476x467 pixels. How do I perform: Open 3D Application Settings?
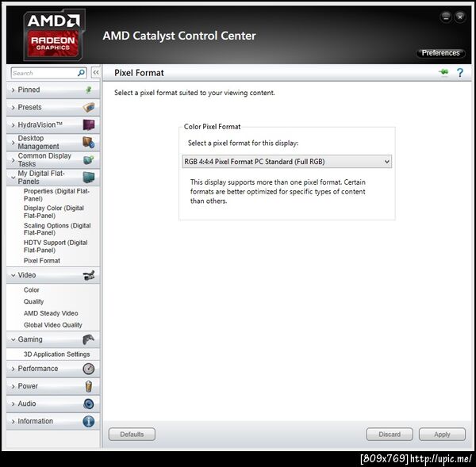[x=57, y=354]
